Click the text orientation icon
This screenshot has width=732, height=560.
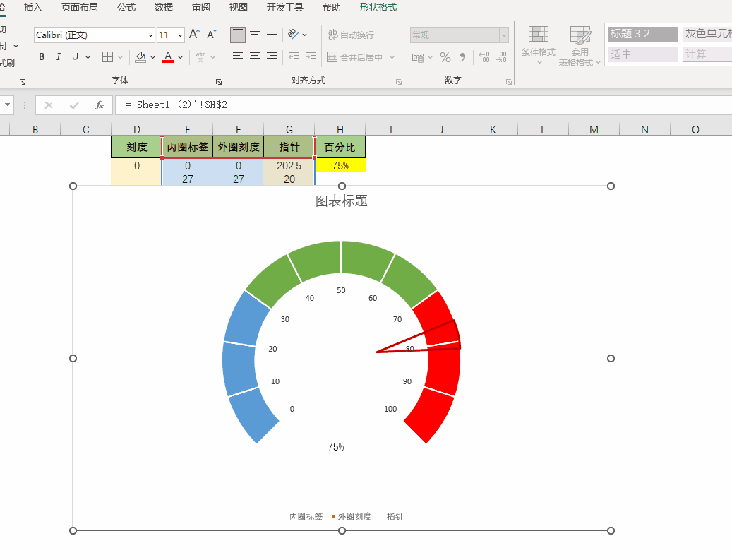294,35
